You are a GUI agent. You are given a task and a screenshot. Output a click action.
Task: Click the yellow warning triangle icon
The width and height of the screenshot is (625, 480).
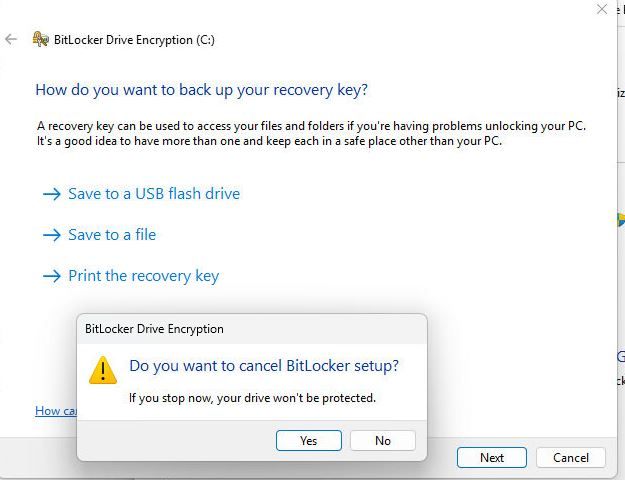(103, 370)
